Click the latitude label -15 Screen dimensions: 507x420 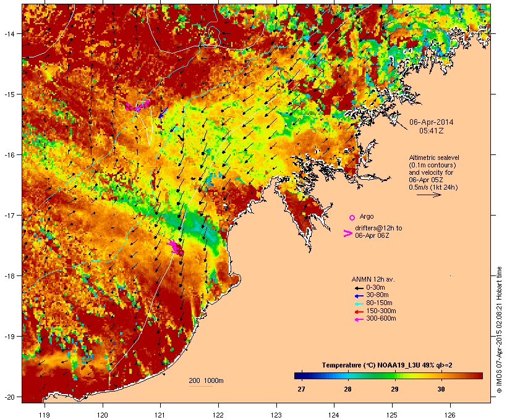(x=9, y=94)
